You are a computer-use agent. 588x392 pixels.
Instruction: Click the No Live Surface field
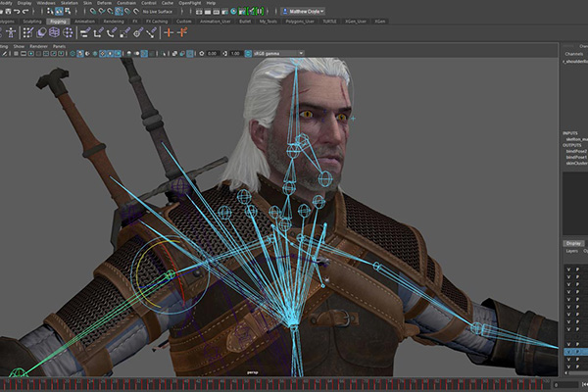point(158,12)
